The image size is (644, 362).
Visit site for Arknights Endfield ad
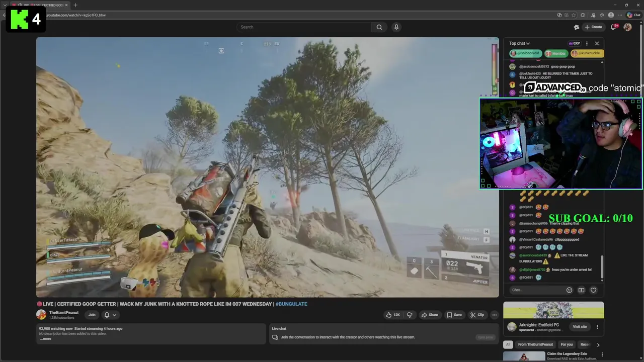[580, 327]
